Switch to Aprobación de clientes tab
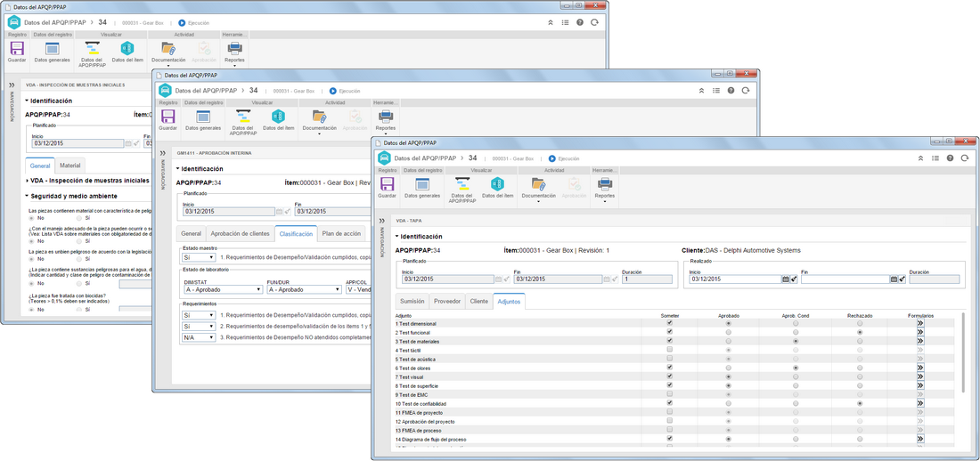Image resolution: width=980 pixels, height=461 pixels. (241, 234)
